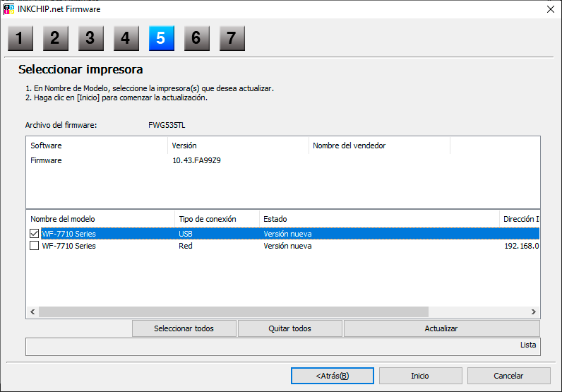Uncheck the USB WF-7710 Series checkbox
562x392 pixels.
pyautogui.click(x=34, y=234)
